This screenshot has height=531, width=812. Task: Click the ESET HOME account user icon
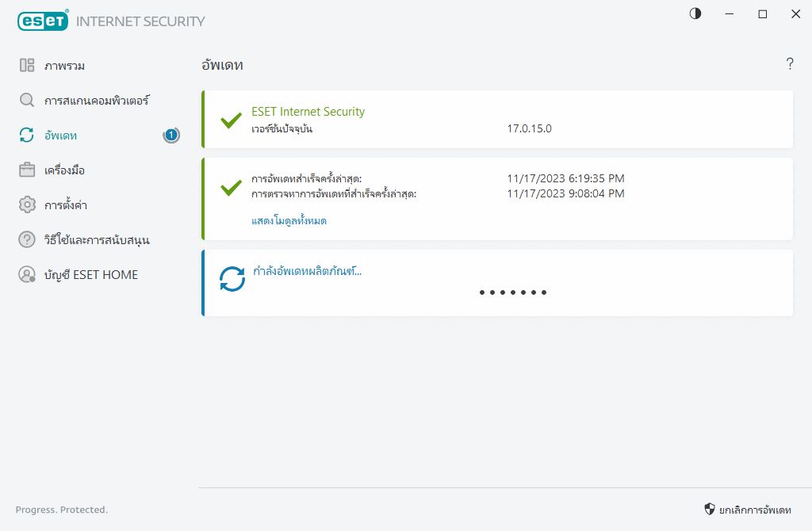click(x=27, y=274)
